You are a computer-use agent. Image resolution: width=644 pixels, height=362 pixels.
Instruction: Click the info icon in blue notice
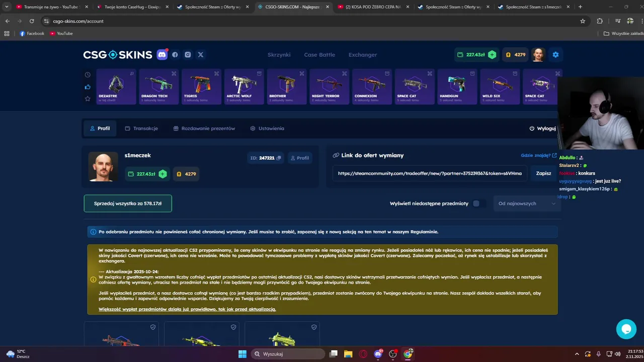click(x=93, y=232)
